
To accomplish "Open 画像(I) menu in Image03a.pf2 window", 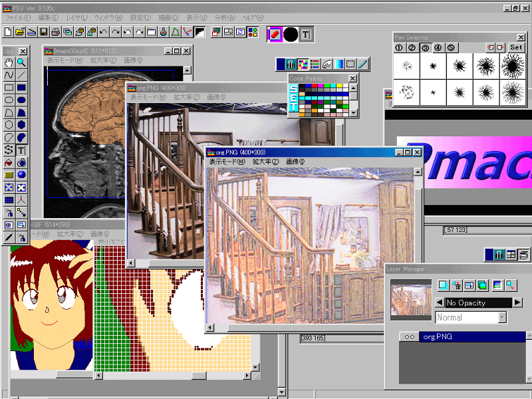I will 133,61.
